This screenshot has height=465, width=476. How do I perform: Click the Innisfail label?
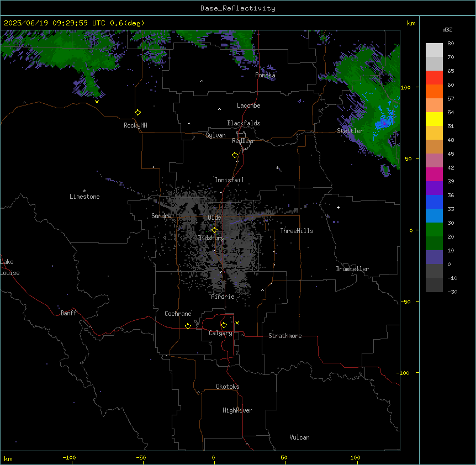click(229, 180)
